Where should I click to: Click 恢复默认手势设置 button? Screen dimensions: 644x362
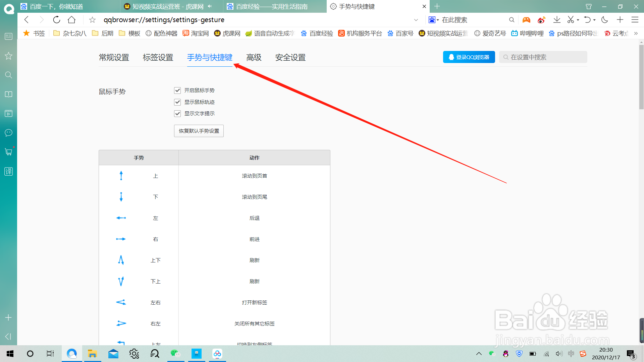click(199, 131)
